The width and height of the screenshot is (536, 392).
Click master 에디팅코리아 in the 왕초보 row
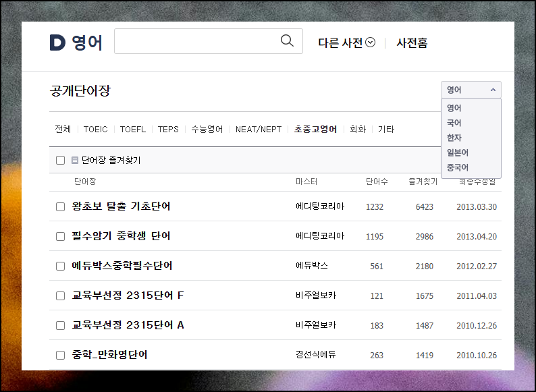(320, 206)
